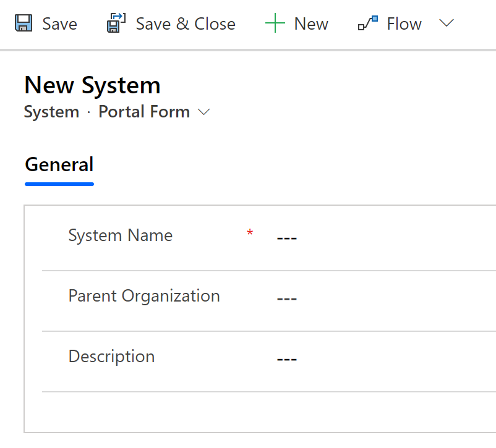This screenshot has width=496, height=448.
Task: Click the System Name label
Action: (x=121, y=235)
